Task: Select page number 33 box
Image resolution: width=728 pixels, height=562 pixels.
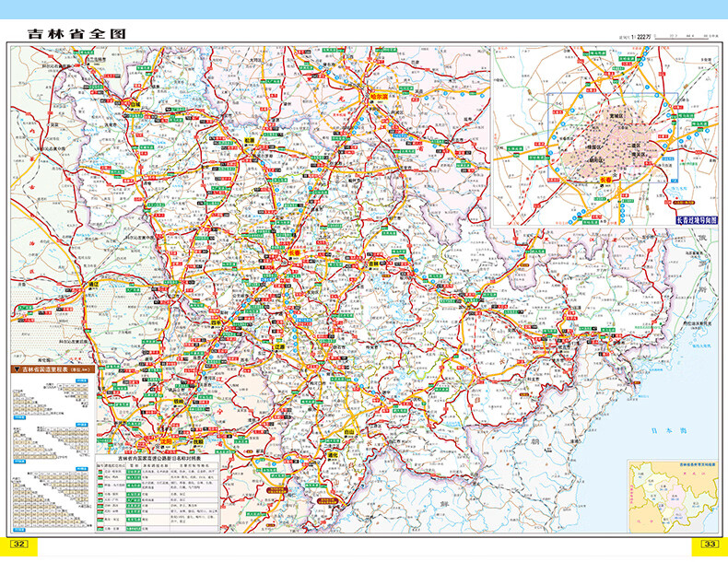Action: (710, 544)
